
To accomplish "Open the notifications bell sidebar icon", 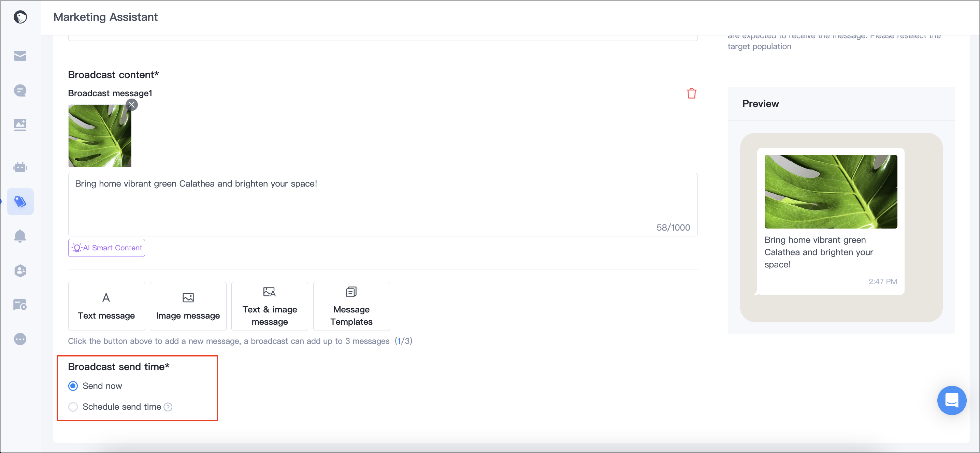I will pyautogui.click(x=20, y=236).
